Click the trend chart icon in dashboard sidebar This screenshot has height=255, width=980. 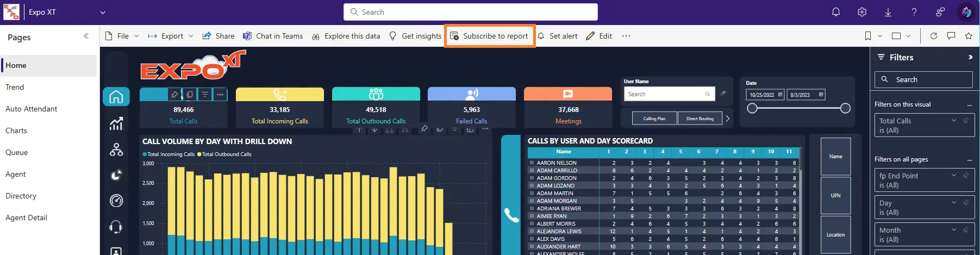tap(116, 124)
